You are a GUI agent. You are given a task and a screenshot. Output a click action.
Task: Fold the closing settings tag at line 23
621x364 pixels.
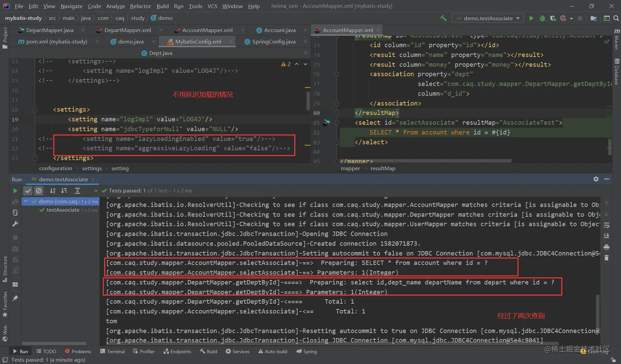coord(35,158)
